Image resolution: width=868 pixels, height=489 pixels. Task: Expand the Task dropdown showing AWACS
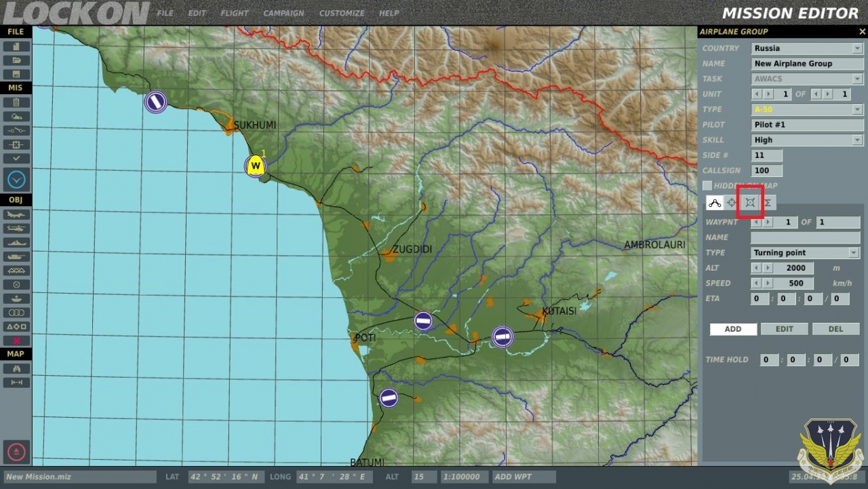tap(857, 79)
